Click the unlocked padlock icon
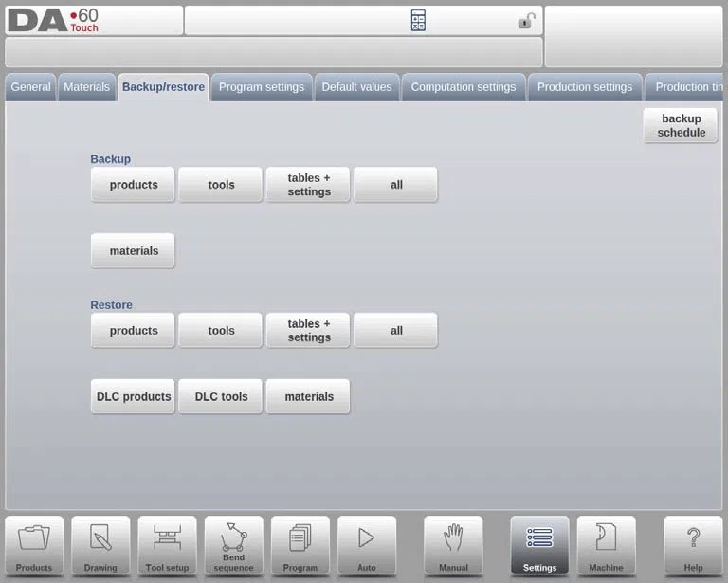This screenshot has width=728, height=583. pos(526,21)
